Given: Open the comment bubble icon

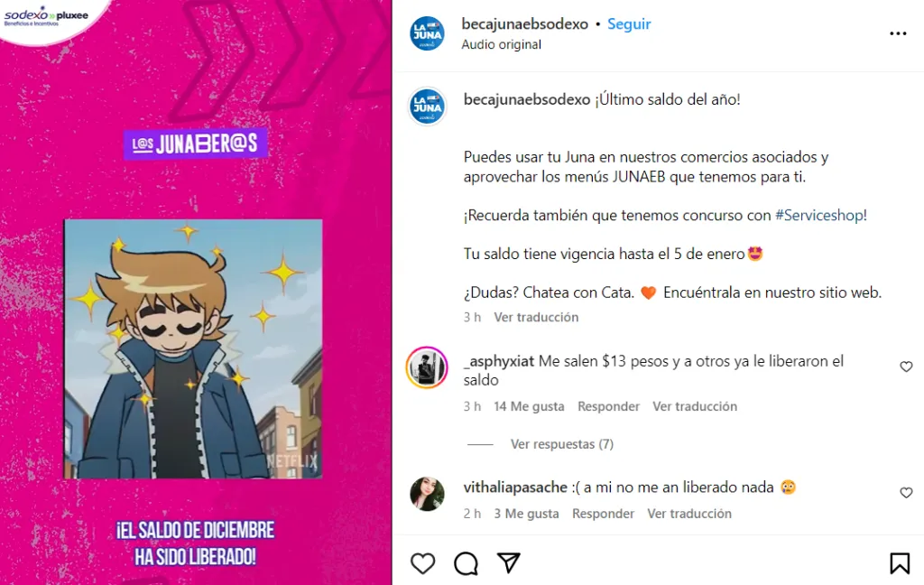Looking at the screenshot, I should pyautogui.click(x=466, y=563).
